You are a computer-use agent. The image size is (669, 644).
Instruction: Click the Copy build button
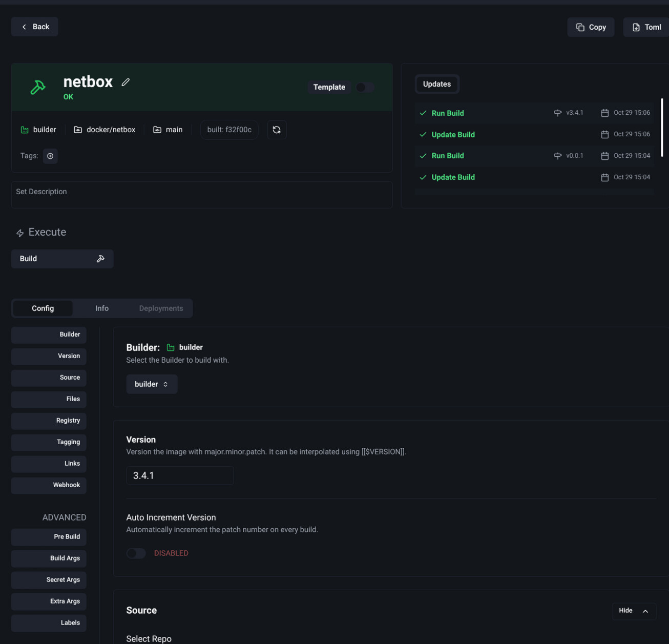click(x=591, y=27)
